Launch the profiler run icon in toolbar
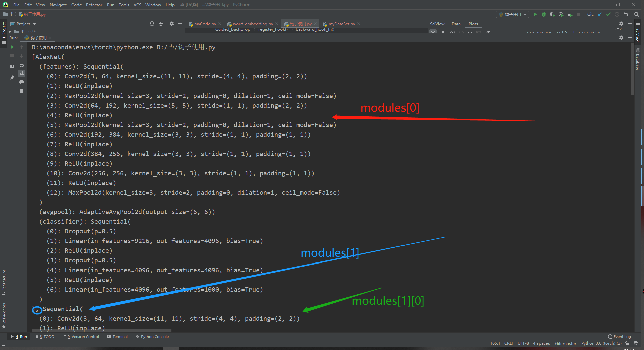 tap(561, 14)
